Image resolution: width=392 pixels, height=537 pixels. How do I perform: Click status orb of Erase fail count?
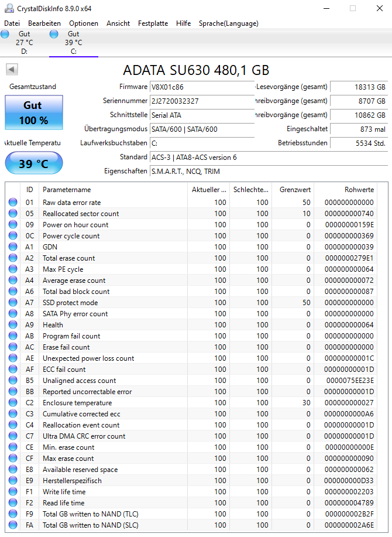[13, 347]
